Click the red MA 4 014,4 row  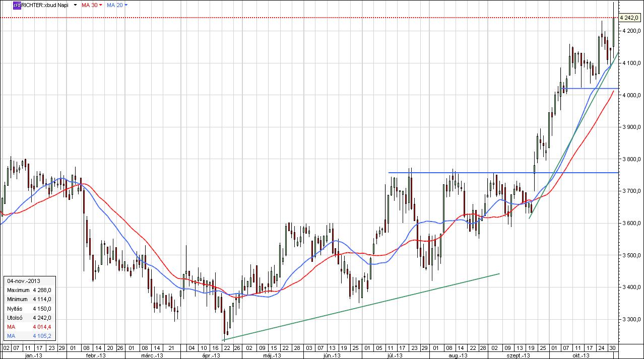point(29,327)
